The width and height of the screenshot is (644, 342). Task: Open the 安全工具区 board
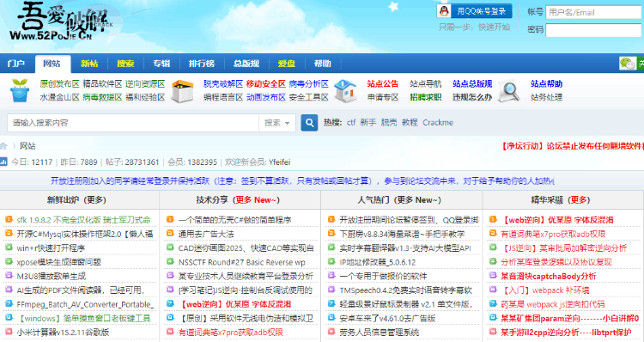309,97
